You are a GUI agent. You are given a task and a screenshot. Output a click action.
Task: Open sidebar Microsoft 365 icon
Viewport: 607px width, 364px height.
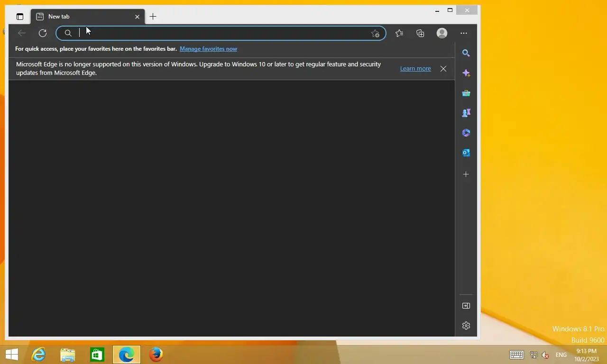[x=466, y=133]
